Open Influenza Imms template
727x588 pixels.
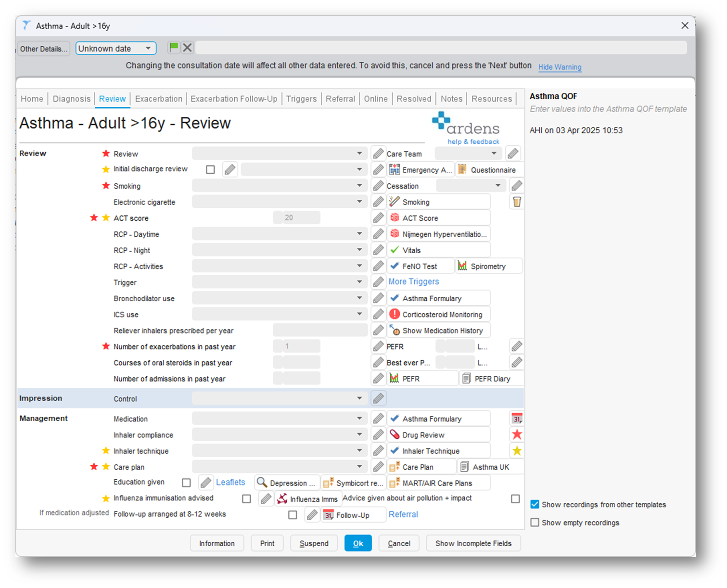[x=308, y=499]
